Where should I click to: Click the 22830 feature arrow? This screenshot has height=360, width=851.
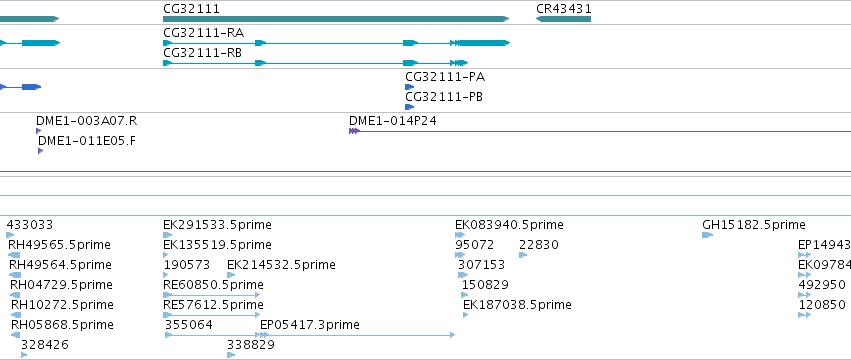[523, 255]
